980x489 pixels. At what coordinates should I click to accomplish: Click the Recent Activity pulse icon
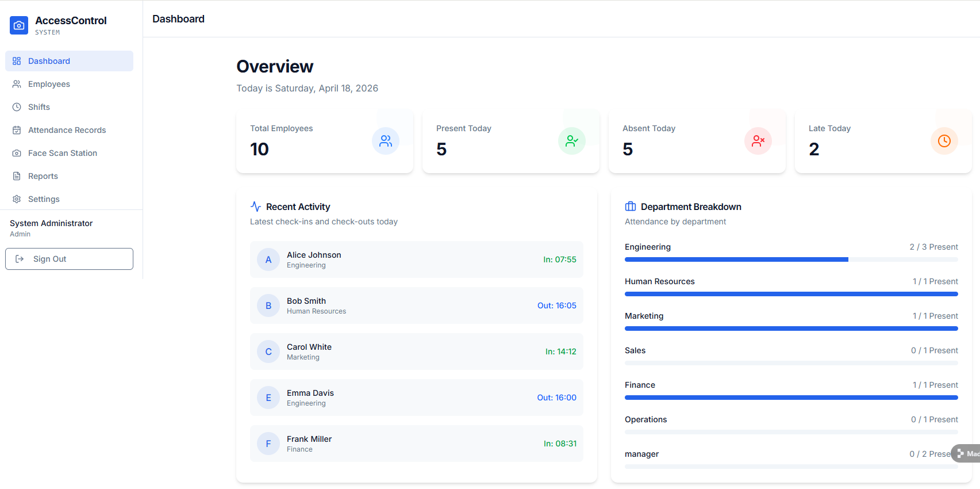pyautogui.click(x=256, y=207)
